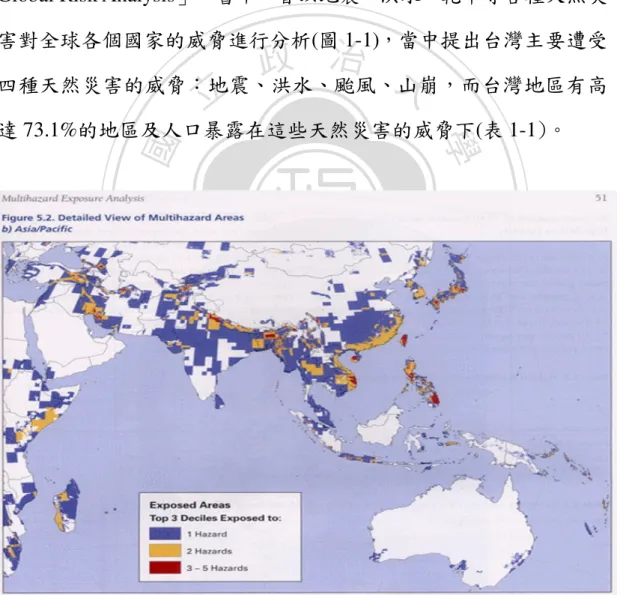Screen dimensions: 620x595
Task: Click the '3 – 5 Hazards' legend label
Action: 217,568
